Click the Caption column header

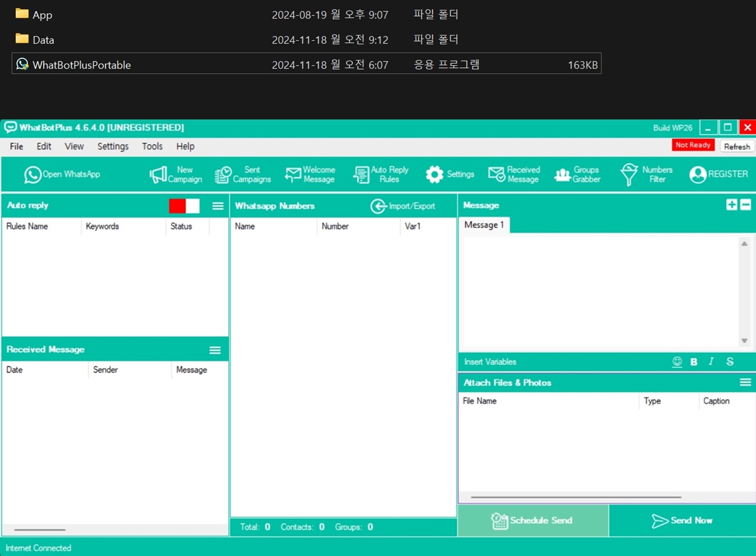click(x=727, y=401)
